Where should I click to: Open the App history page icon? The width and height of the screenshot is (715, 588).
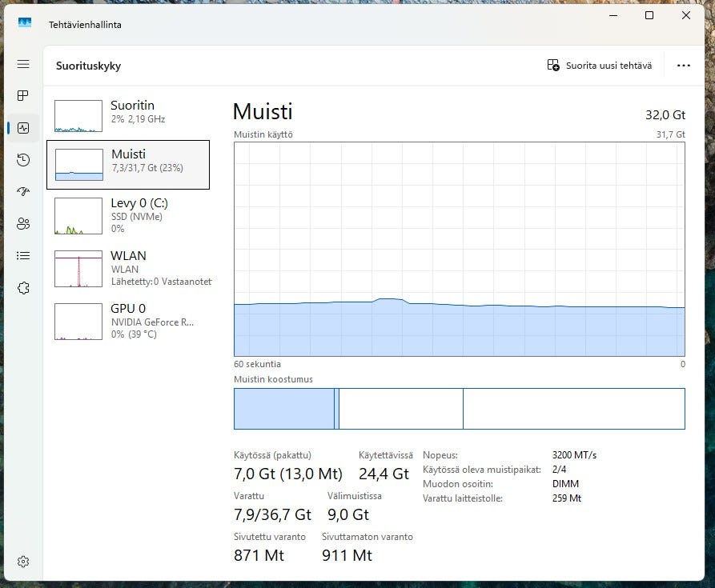pos(23,160)
